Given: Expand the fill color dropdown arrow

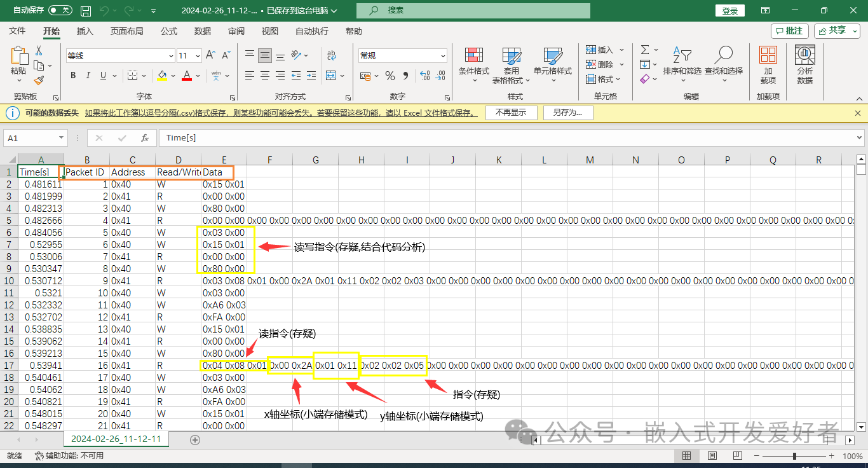Looking at the screenshot, I should (173, 76).
